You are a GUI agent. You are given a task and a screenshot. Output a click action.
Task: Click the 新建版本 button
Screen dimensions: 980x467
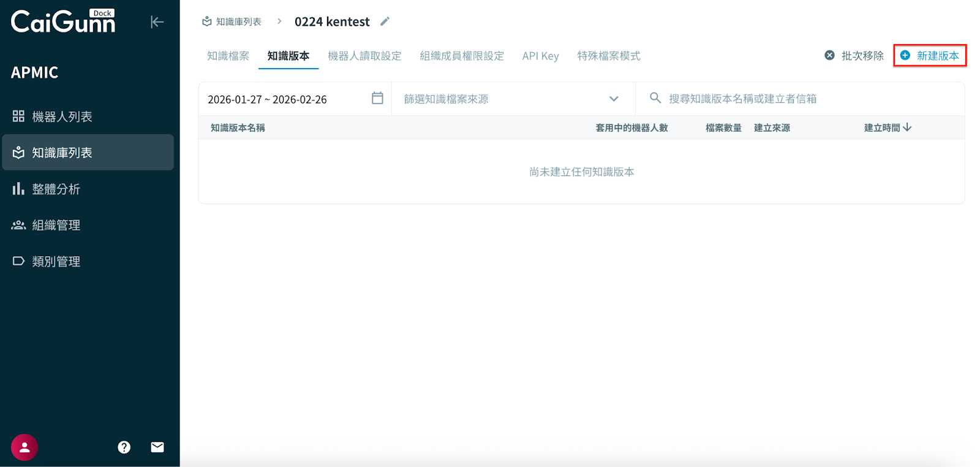pyautogui.click(x=930, y=56)
